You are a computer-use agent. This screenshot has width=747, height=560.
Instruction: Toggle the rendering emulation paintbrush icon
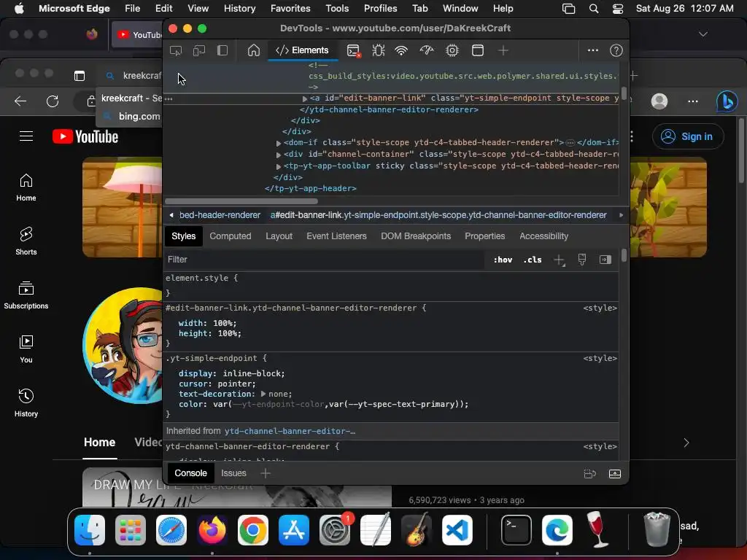581,260
